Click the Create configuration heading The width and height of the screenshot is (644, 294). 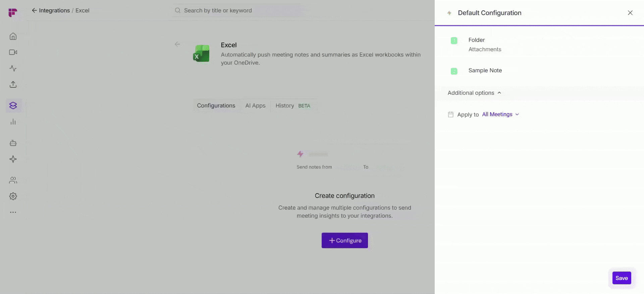[344, 196]
